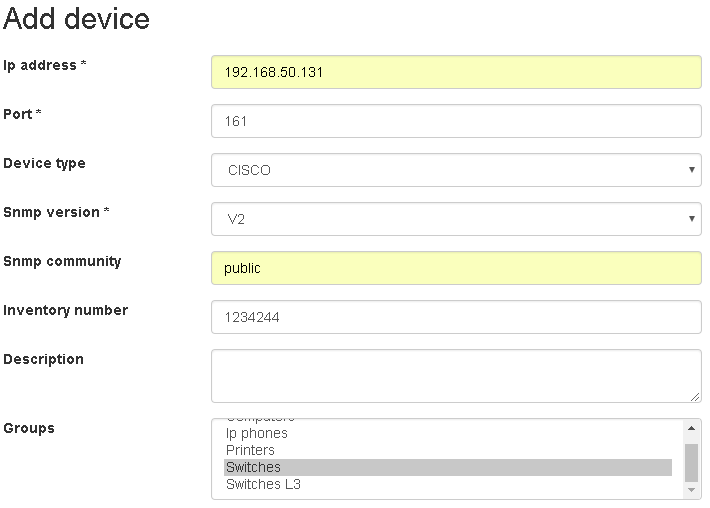710x508 pixels.
Task: Select the Inventory number input
Action: (456, 317)
